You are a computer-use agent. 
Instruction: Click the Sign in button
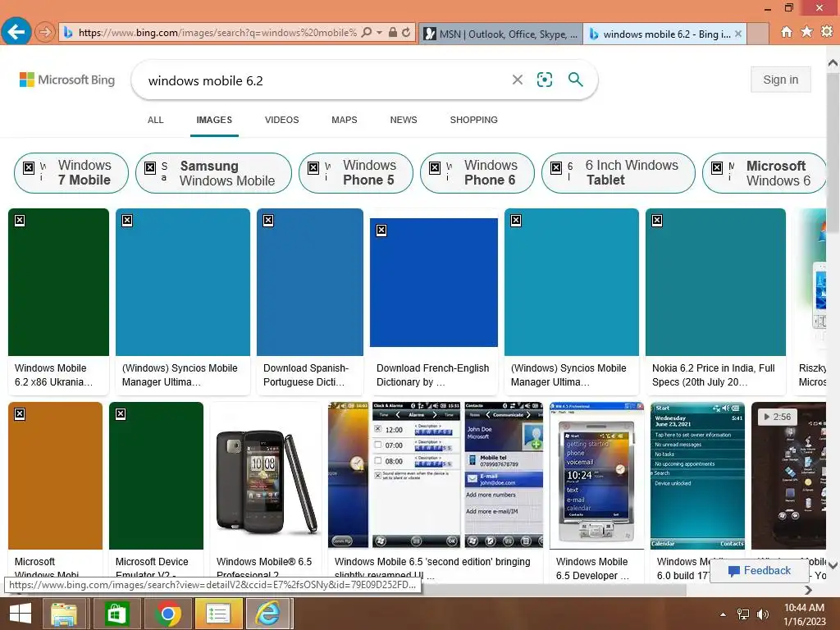point(781,80)
